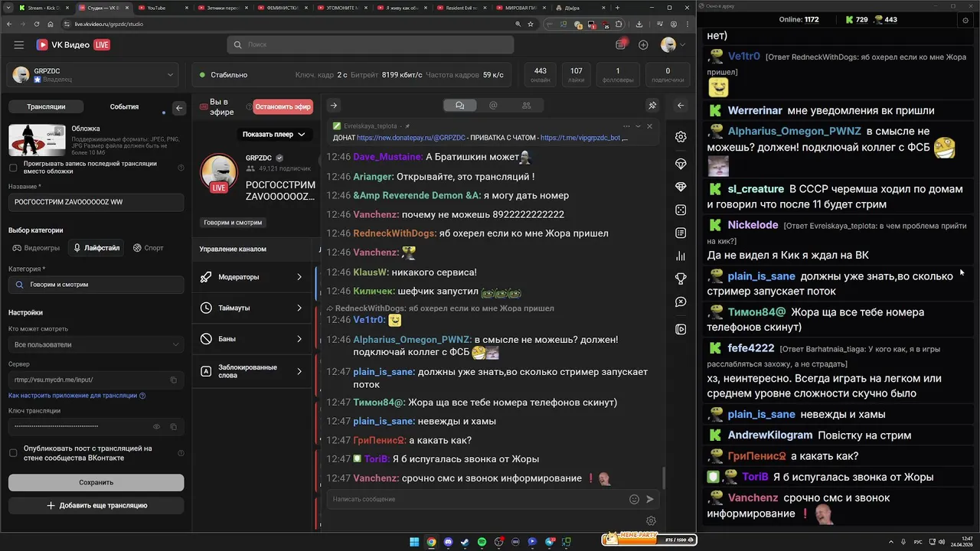Select the chat messages tab icon

click(x=459, y=106)
